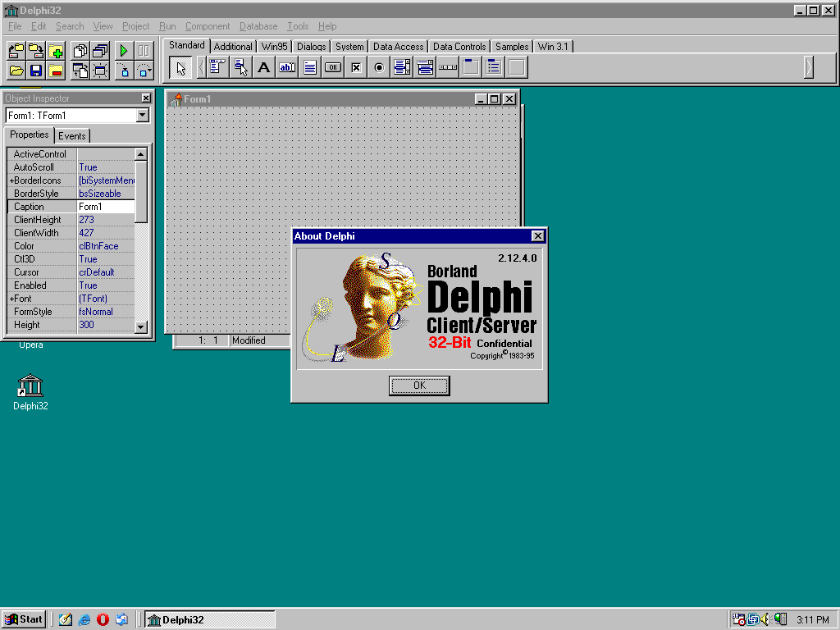Click Object Inspector scrollbar down arrow
This screenshot has height=630, width=840.
pos(141,326)
